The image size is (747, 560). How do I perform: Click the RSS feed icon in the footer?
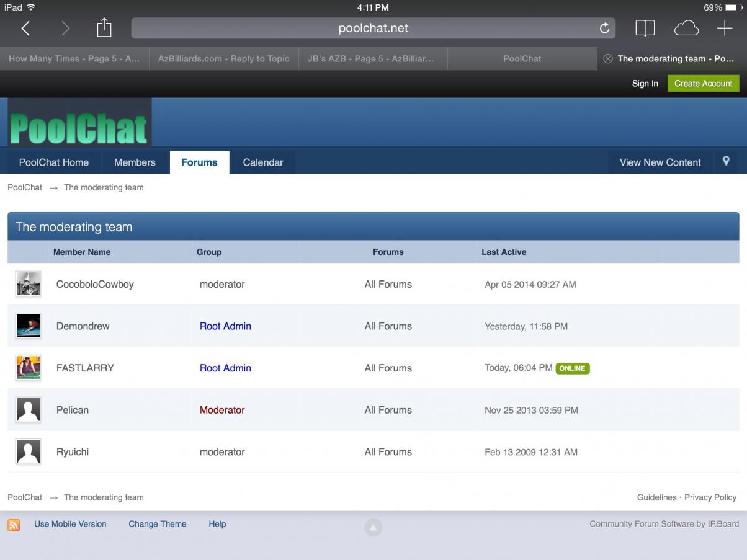click(14, 525)
